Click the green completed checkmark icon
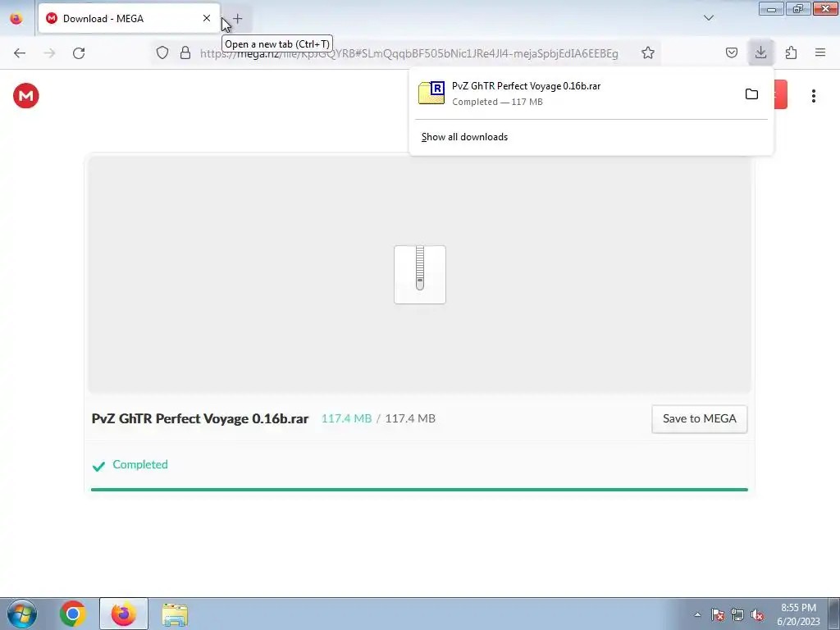The height and width of the screenshot is (630, 840). pos(98,466)
